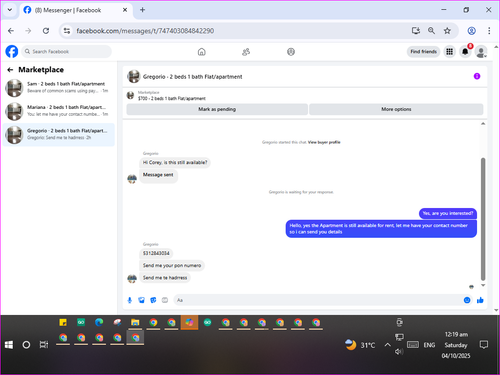The height and width of the screenshot is (375, 500).
Task: Open the Friends icon in top navigation
Action: [x=246, y=52]
